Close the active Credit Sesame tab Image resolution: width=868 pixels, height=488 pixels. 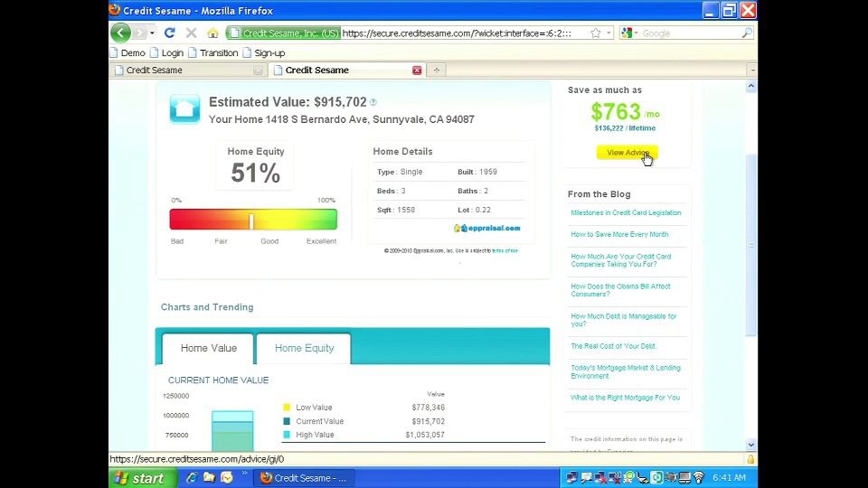pyautogui.click(x=417, y=70)
